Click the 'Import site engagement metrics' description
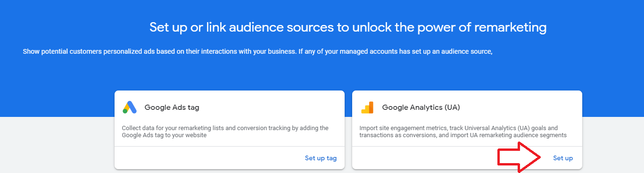The height and width of the screenshot is (173, 644). click(x=462, y=132)
